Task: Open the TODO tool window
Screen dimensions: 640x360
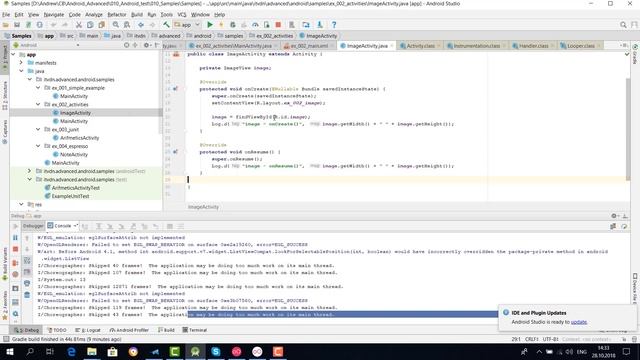Action: coord(57,330)
